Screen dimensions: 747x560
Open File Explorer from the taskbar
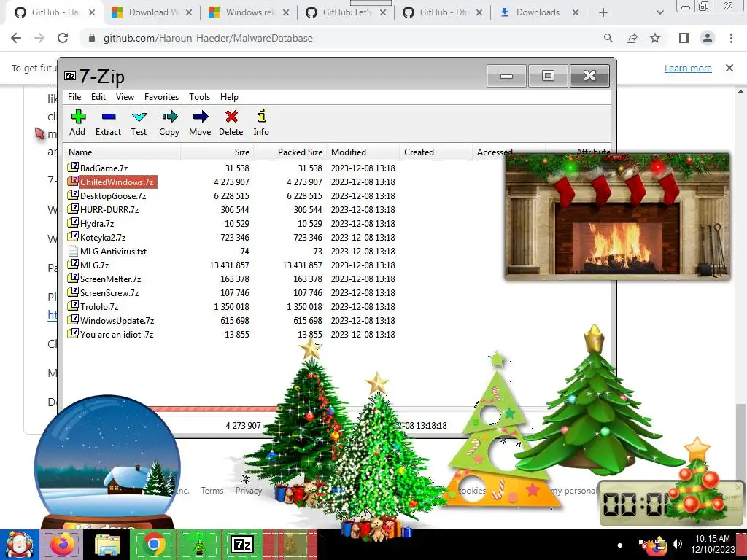point(107,545)
